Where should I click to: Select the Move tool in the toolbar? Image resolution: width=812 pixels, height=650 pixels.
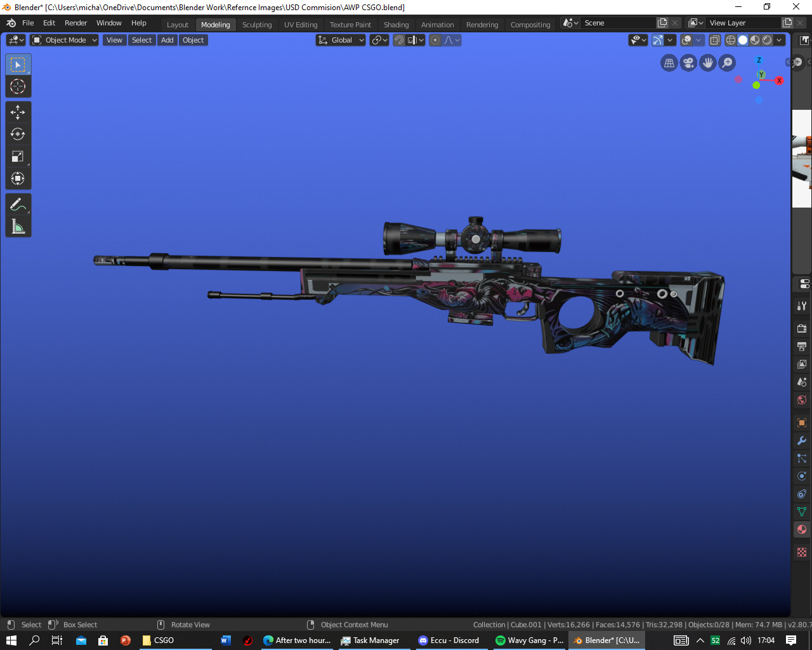point(18,112)
